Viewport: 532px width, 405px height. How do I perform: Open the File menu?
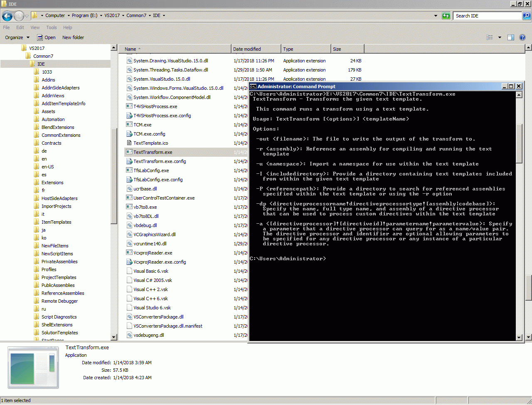[x=6, y=27]
